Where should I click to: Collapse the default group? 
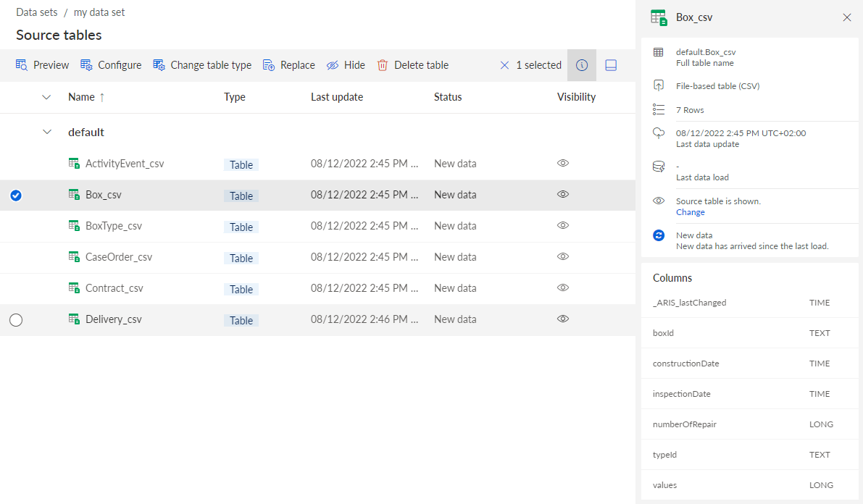pyautogui.click(x=47, y=132)
